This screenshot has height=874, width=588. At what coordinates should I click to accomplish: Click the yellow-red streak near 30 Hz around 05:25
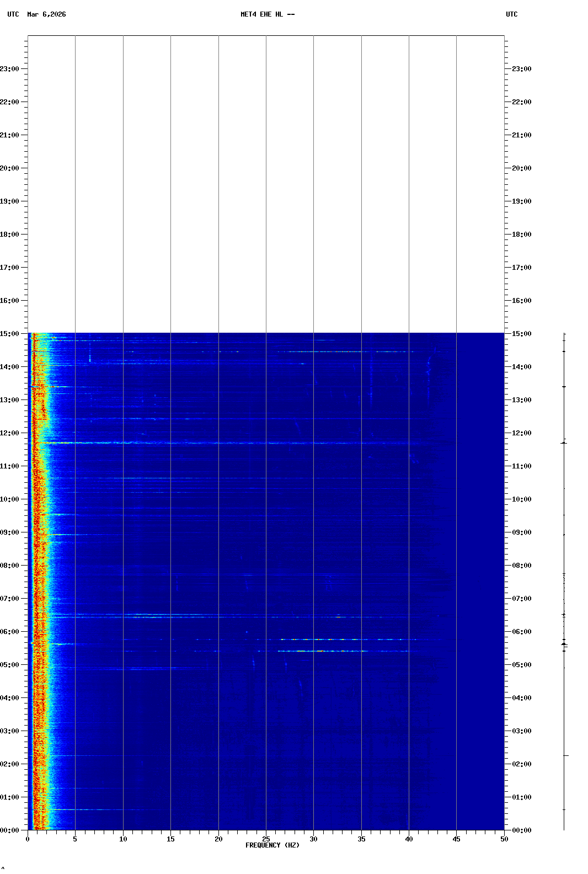pyautogui.click(x=320, y=651)
